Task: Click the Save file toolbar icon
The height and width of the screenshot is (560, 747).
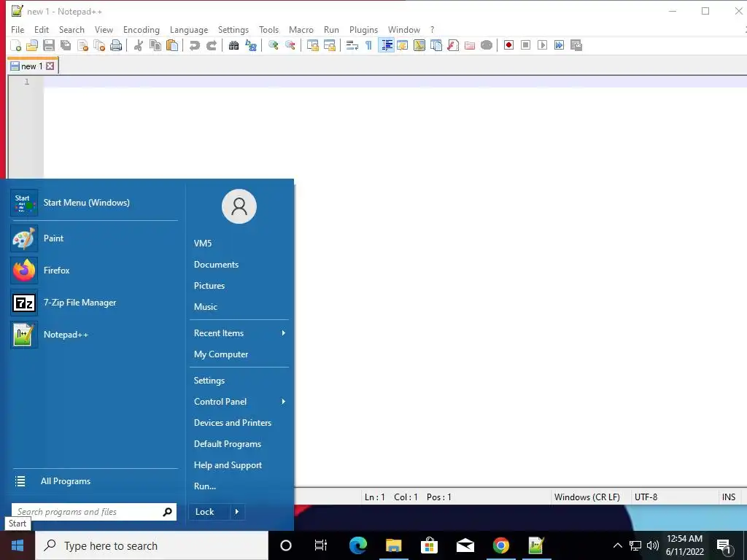Action: 49,45
